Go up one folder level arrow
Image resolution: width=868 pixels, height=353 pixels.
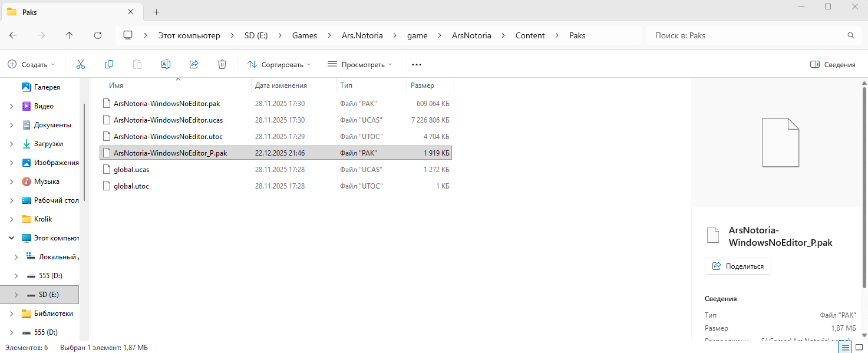point(70,35)
